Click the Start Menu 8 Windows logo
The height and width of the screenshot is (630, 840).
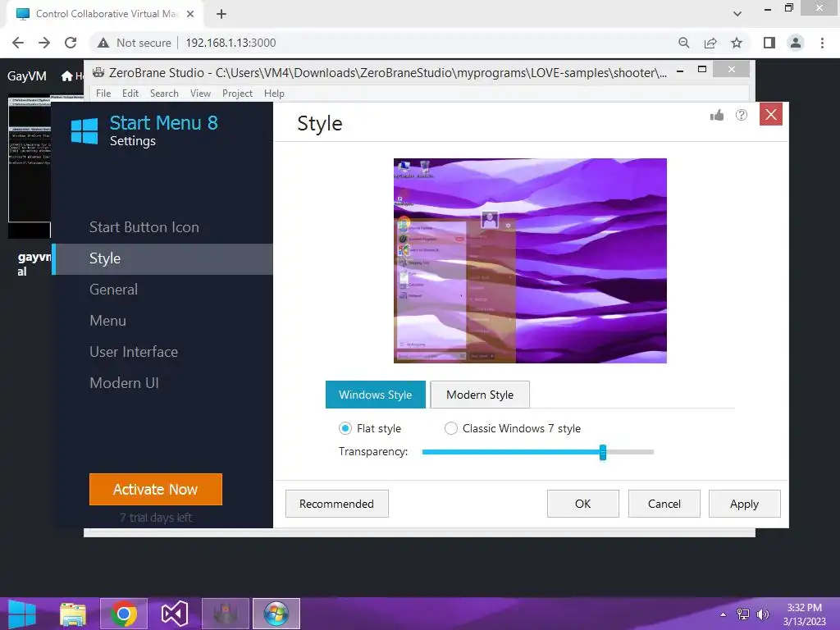coord(84,131)
